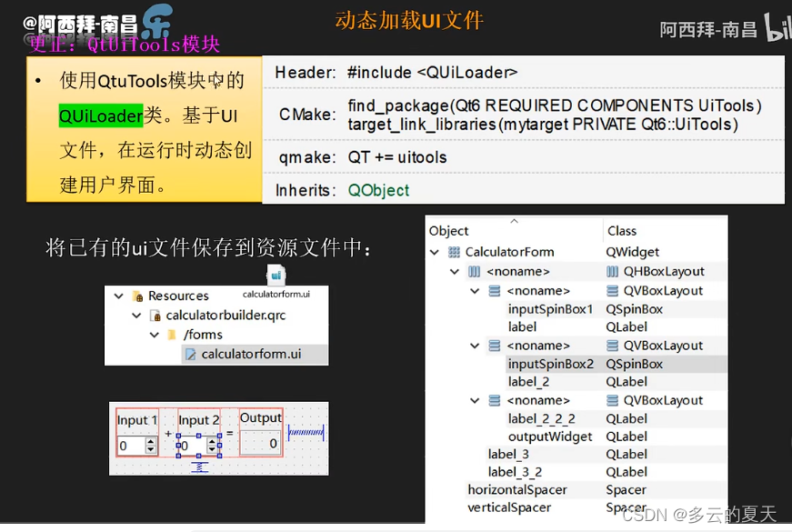Click the class icon beside QHBoxLayout text
Viewport: 792px width, 532px height.
612,272
